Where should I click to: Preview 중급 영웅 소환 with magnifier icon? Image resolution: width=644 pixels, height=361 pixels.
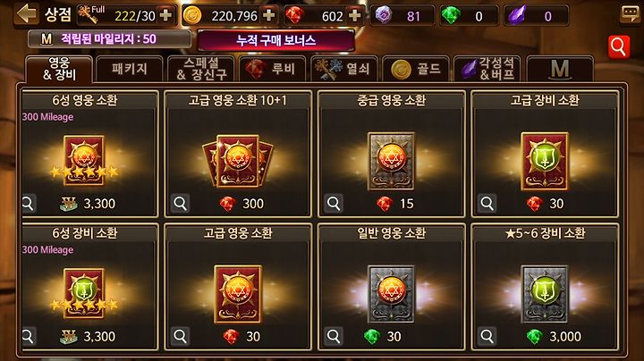[x=334, y=203]
